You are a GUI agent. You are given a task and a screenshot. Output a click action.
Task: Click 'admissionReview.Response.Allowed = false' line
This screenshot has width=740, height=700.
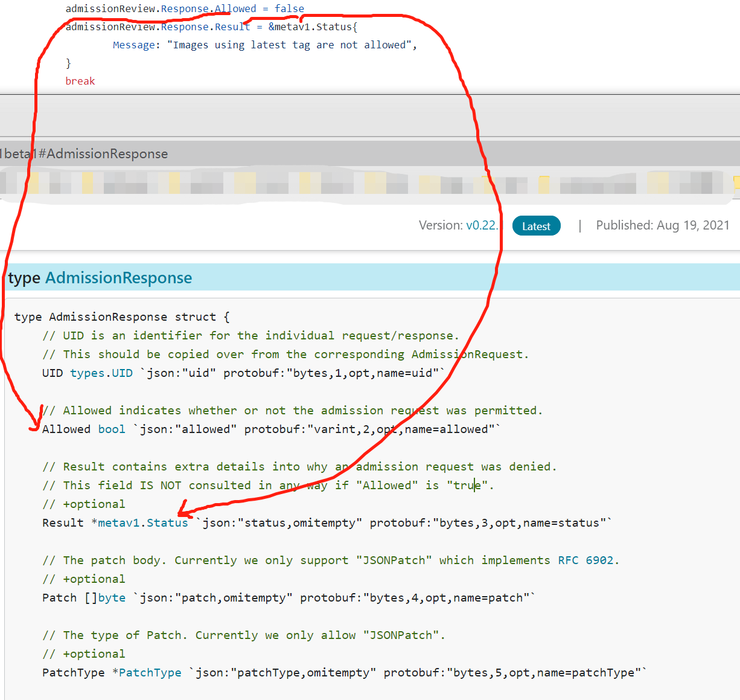[x=185, y=8]
